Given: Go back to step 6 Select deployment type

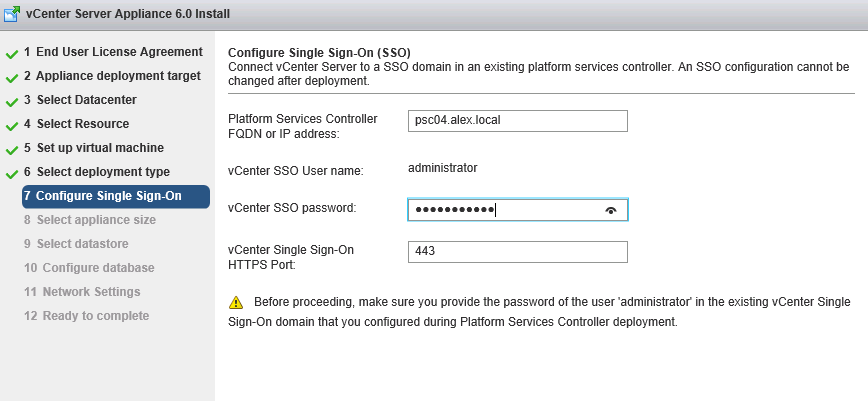Looking at the screenshot, I should tap(97, 172).
